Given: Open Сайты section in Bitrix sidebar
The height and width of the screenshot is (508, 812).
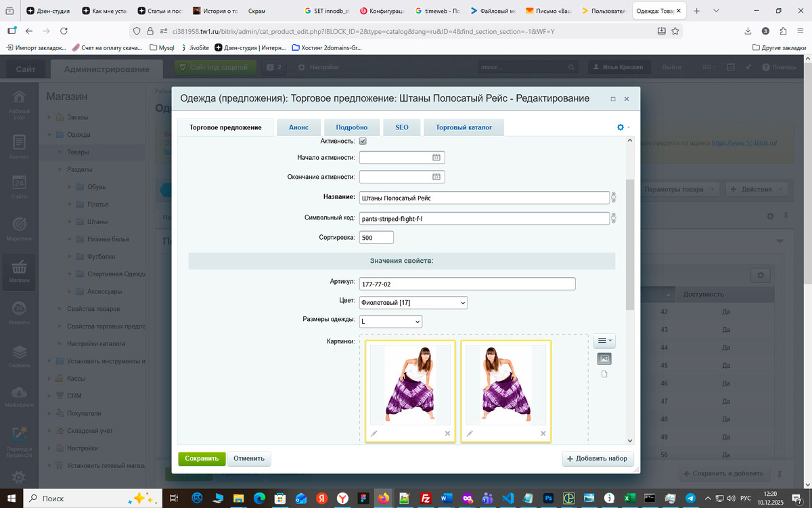Looking at the screenshot, I should [19, 188].
